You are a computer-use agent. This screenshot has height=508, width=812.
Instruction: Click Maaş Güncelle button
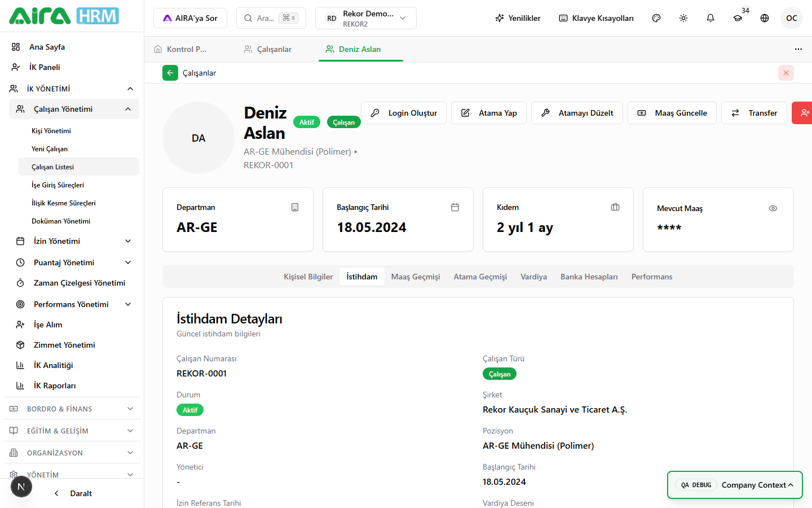point(672,113)
